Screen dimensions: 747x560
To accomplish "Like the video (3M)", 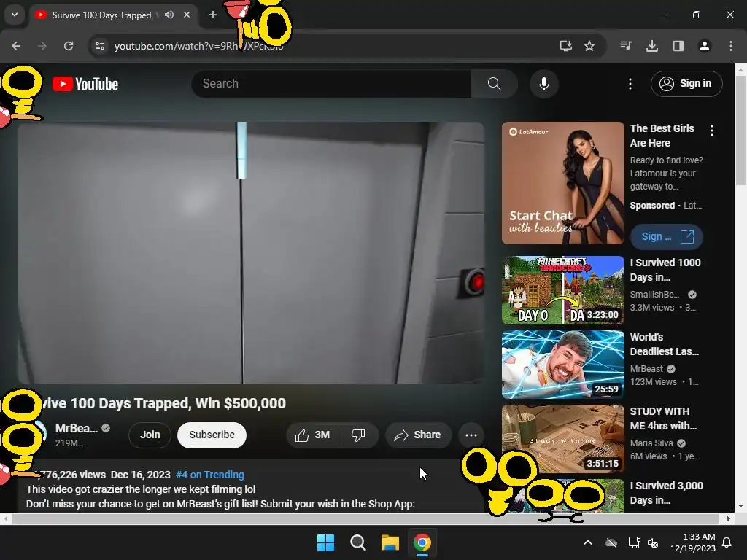I will point(313,435).
